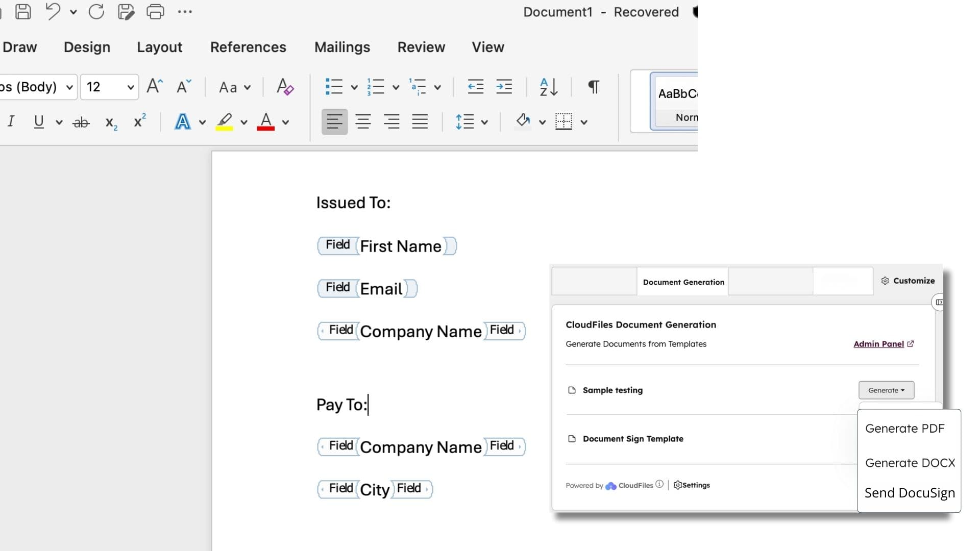Clear all formatting
The image size is (980, 551).
[285, 87]
